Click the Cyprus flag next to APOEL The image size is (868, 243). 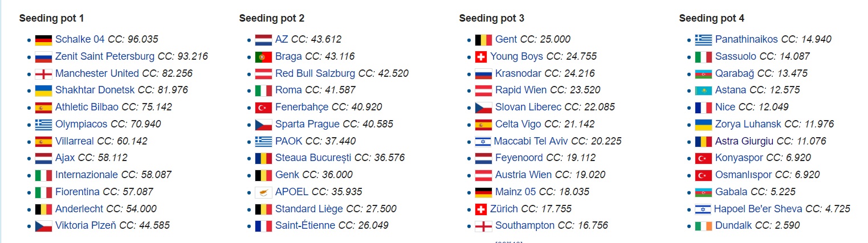263,192
